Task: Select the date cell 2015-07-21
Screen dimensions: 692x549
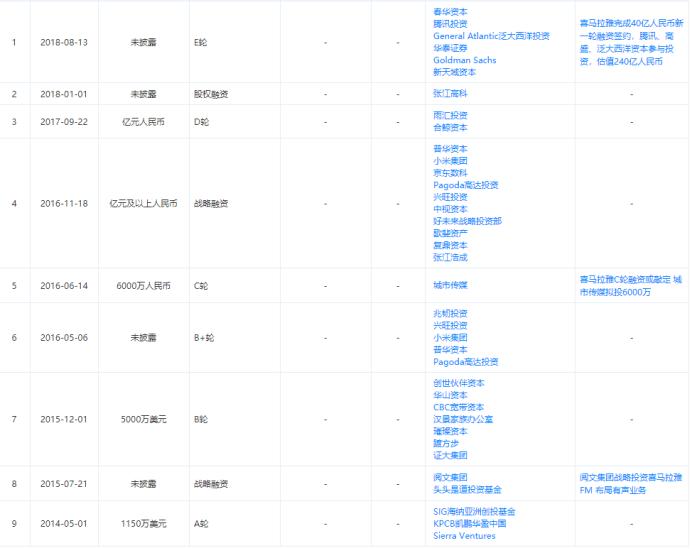Action: (64, 484)
